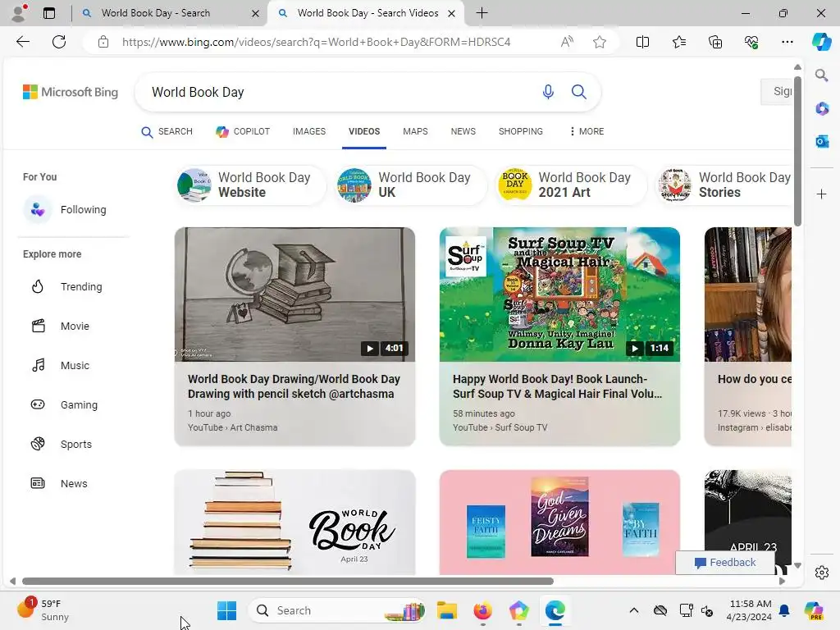Open split screen view
The height and width of the screenshot is (630, 840).
pyautogui.click(x=642, y=42)
